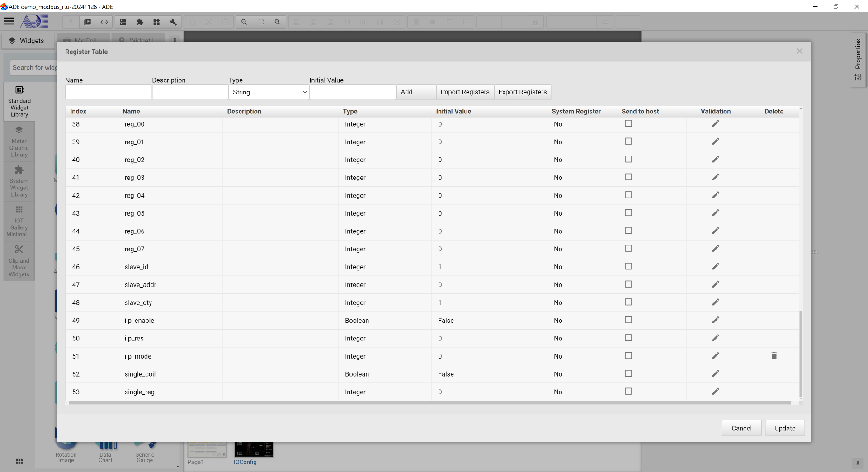Click the pencil icon for slave_id row

pyautogui.click(x=715, y=267)
